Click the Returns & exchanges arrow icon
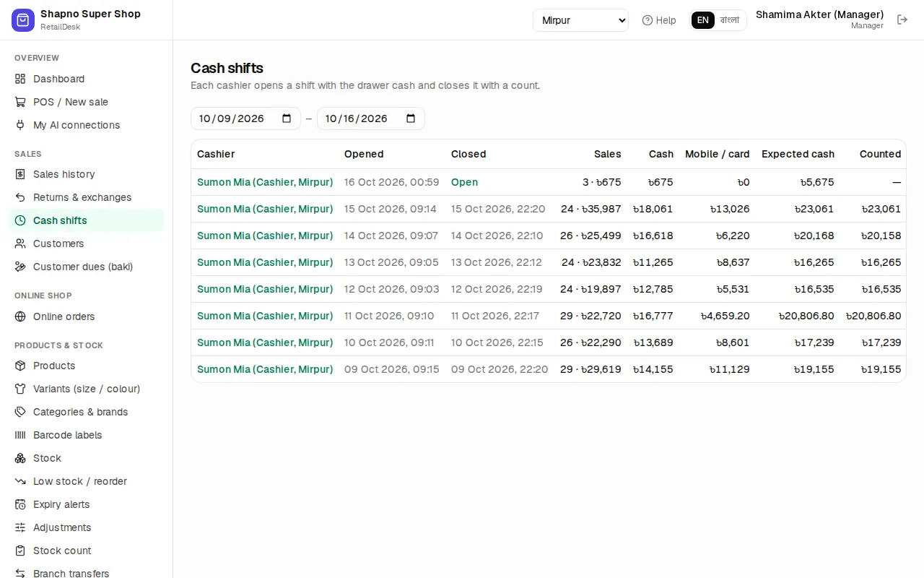 pyautogui.click(x=20, y=197)
